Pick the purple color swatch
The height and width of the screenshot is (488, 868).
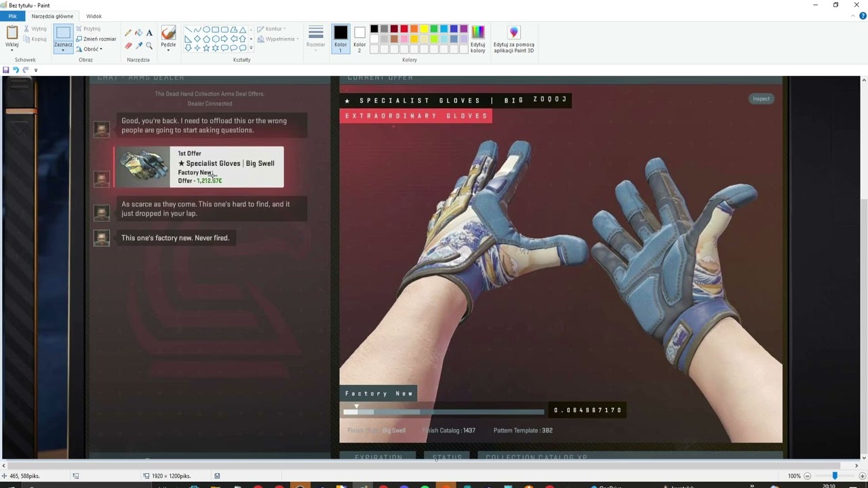[464, 29]
